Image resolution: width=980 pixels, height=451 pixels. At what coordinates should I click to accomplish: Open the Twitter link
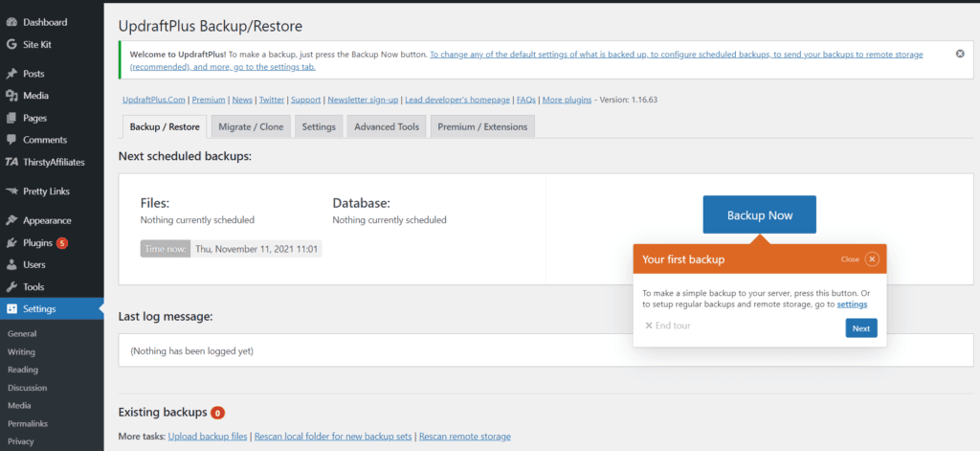tap(271, 100)
